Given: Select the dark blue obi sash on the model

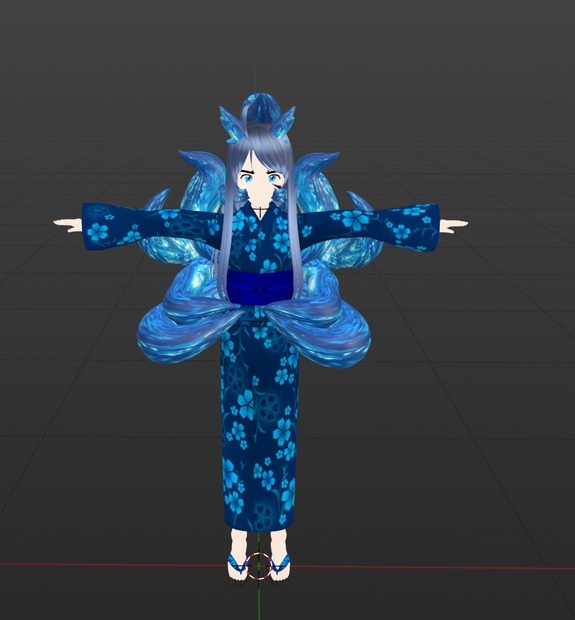Looking at the screenshot, I should (x=260, y=288).
